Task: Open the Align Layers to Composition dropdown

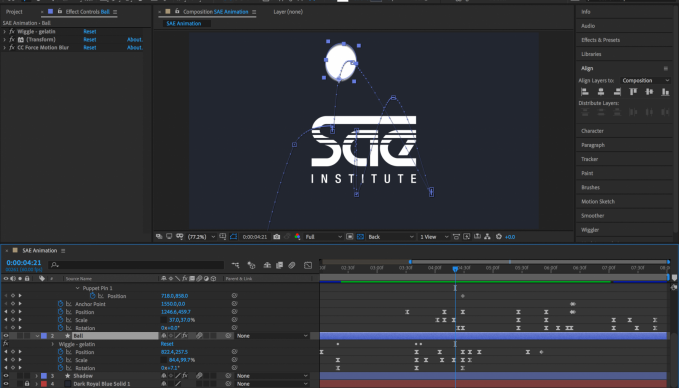Action: pos(646,81)
